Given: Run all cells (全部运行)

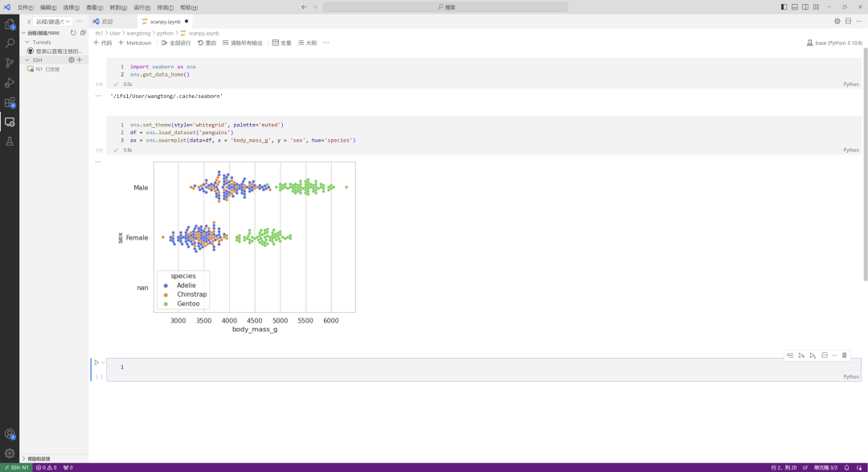Looking at the screenshot, I should point(176,43).
